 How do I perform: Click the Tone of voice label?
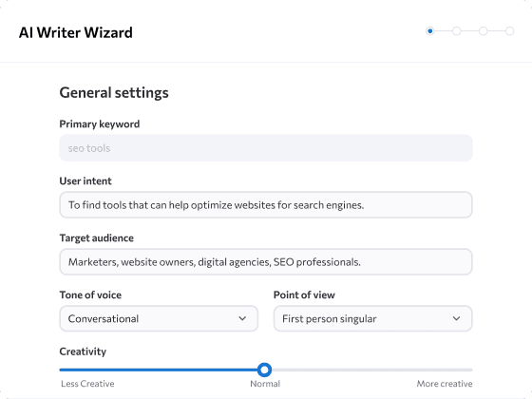pyautogui.click(x=90, y=294)
